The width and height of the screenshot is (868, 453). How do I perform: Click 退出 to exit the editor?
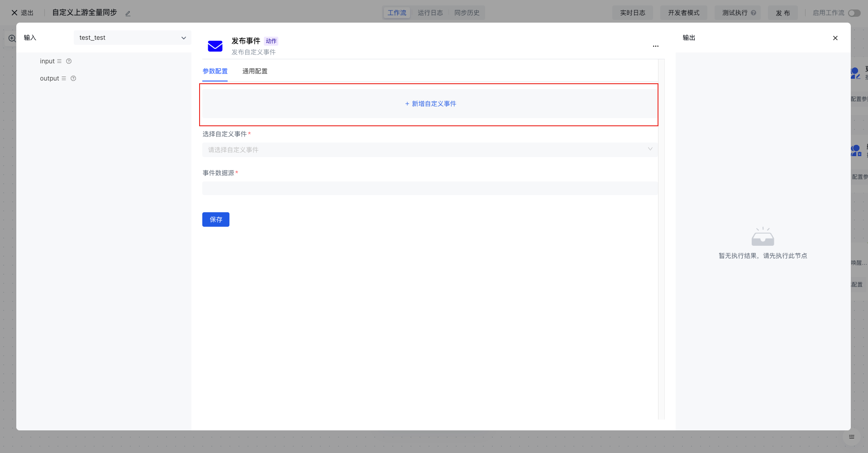tap(22, 13)
